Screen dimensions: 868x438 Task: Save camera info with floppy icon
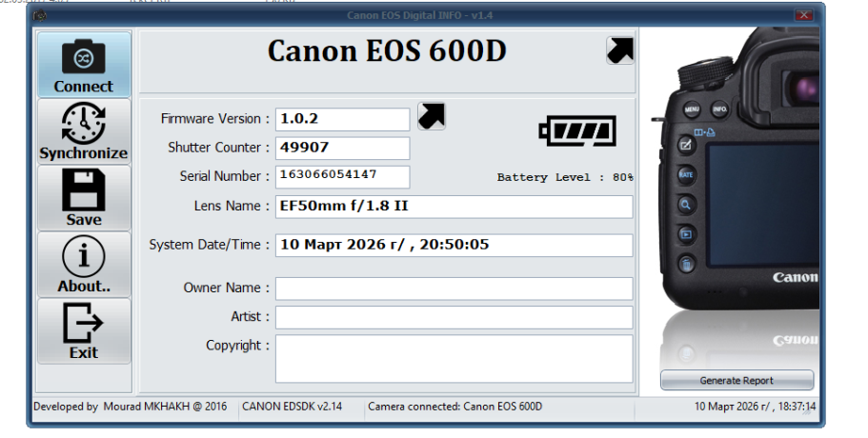tap(84, 198)
